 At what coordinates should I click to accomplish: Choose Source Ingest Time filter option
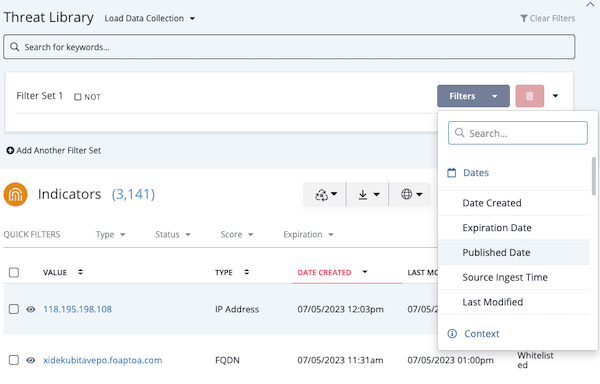514,277
